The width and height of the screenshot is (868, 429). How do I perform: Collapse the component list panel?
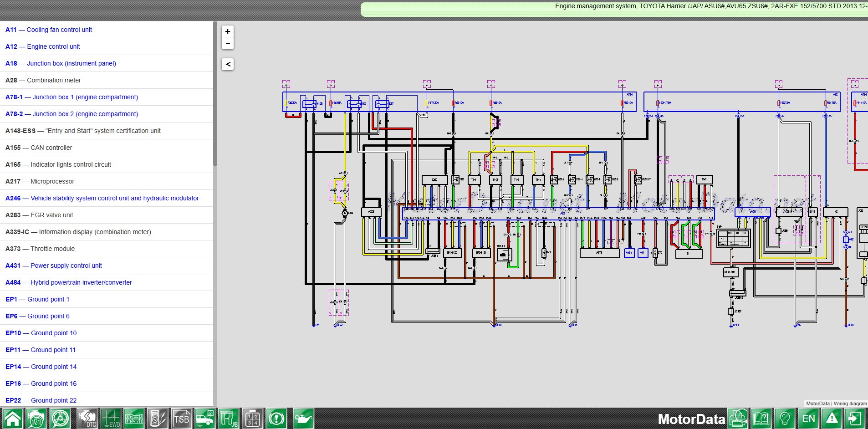(x=228, y=64)
